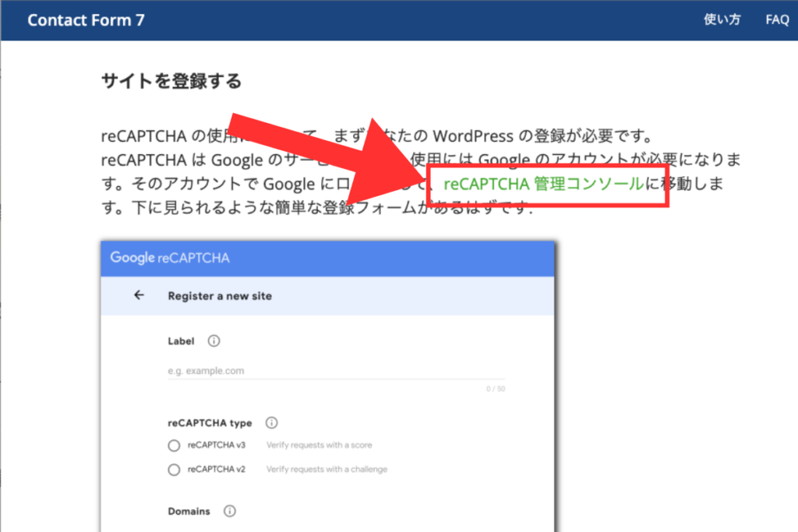Click the info icon next to Domains
The image size is (798, 532).
click(230, 512)
